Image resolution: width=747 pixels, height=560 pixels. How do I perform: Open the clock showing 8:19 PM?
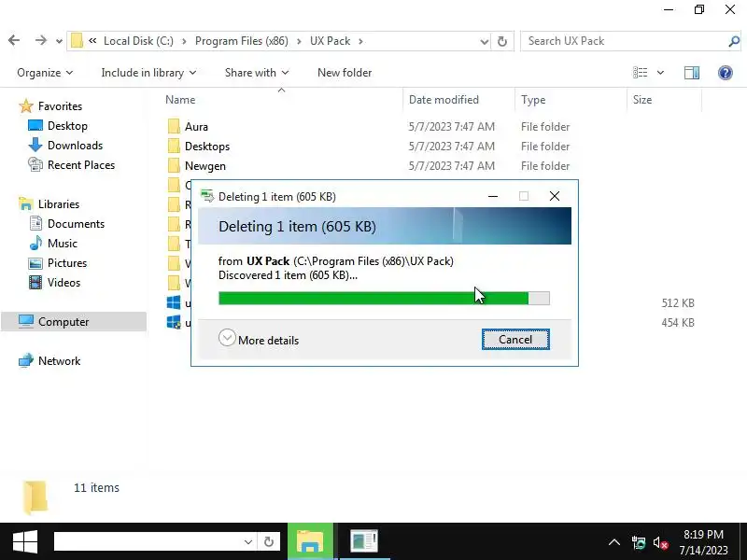tap(704, 542)
